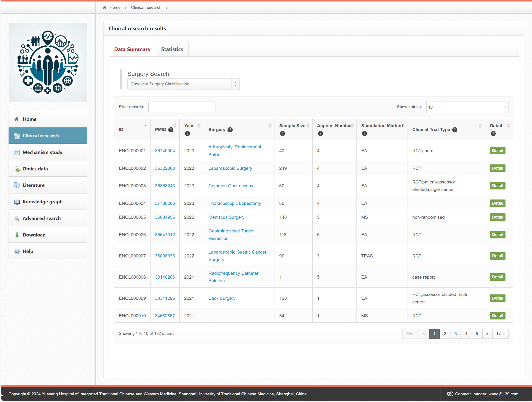Click the Home icon in breadcrumb
Image resolution: width=532 pixels, height=402 pixels.
click(x=105, y=7)
